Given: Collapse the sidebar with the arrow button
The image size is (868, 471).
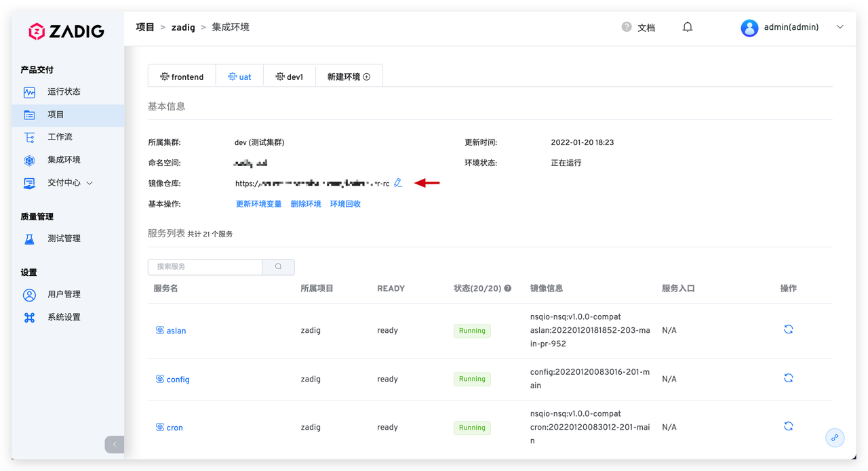Looking at the screenshot, I should 115,444.
